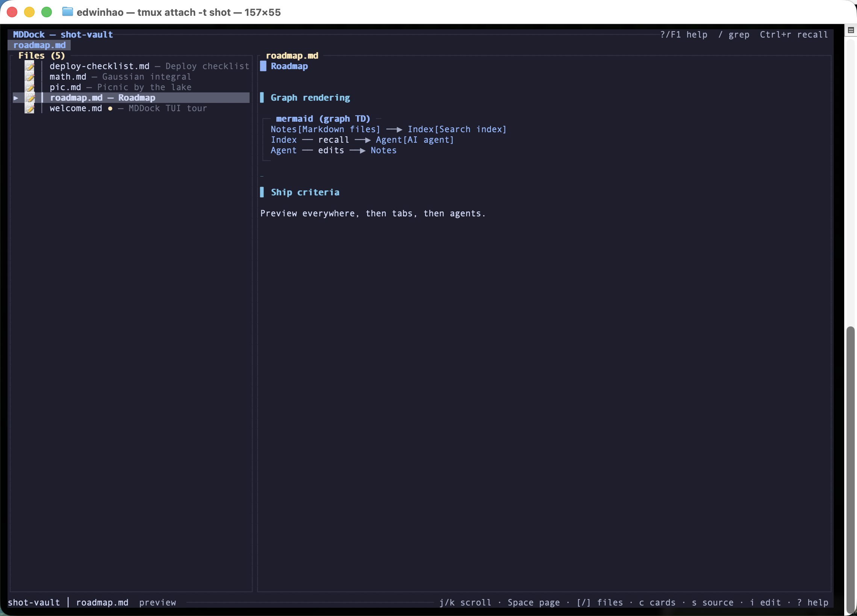Click the note icon beside deploy-checklist.md

pyautogui.click(x=29, y=66)
